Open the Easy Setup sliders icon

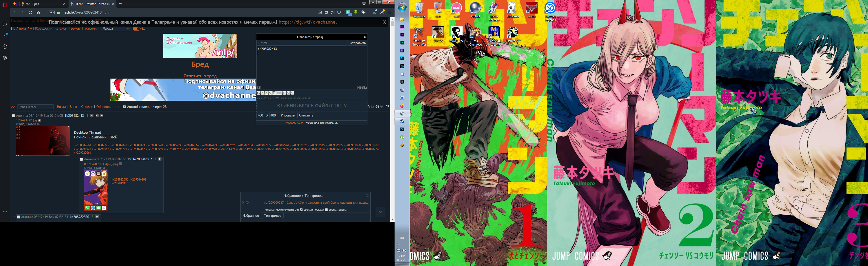[389, 13]
